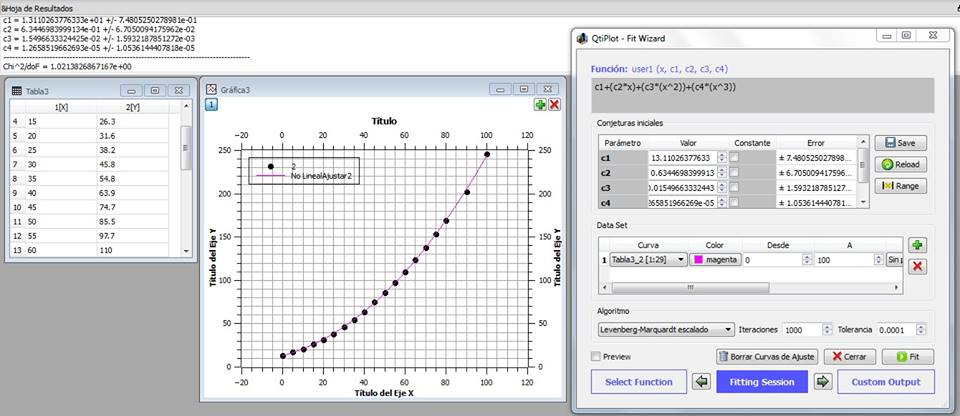Switch to Fitting Session page
This screenshot has width=960, height=416.
click(x=762, y=382)
